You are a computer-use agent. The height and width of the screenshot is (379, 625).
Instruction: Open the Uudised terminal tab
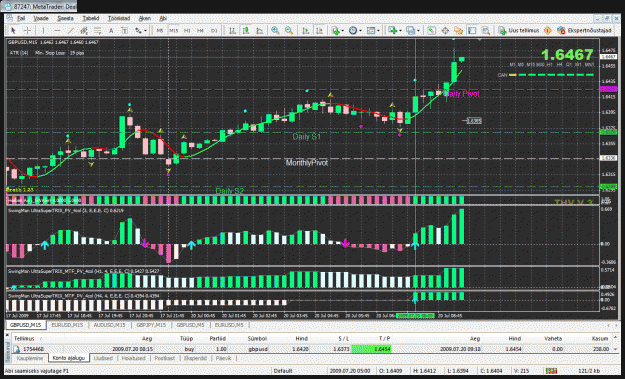click(103, 358)
